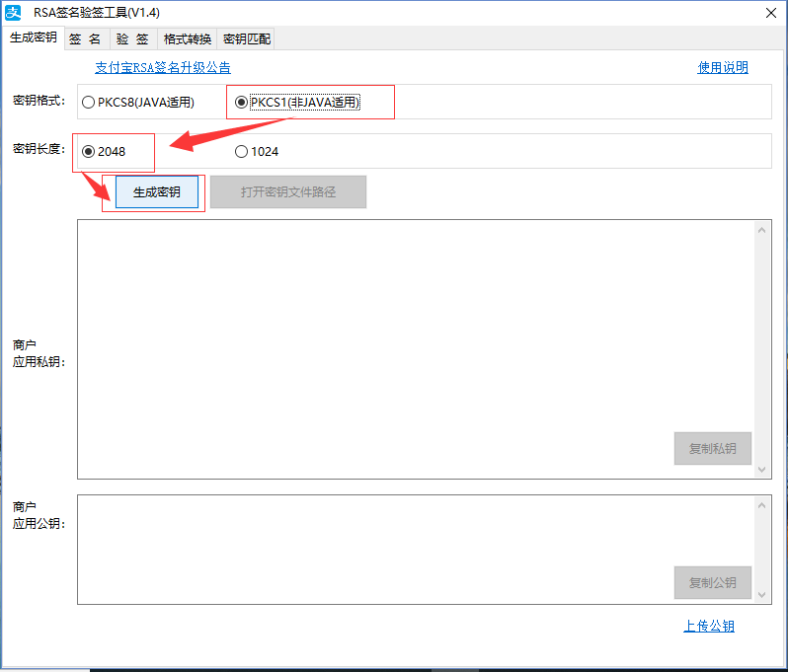Open the 使用说明 link

(723, 67)
